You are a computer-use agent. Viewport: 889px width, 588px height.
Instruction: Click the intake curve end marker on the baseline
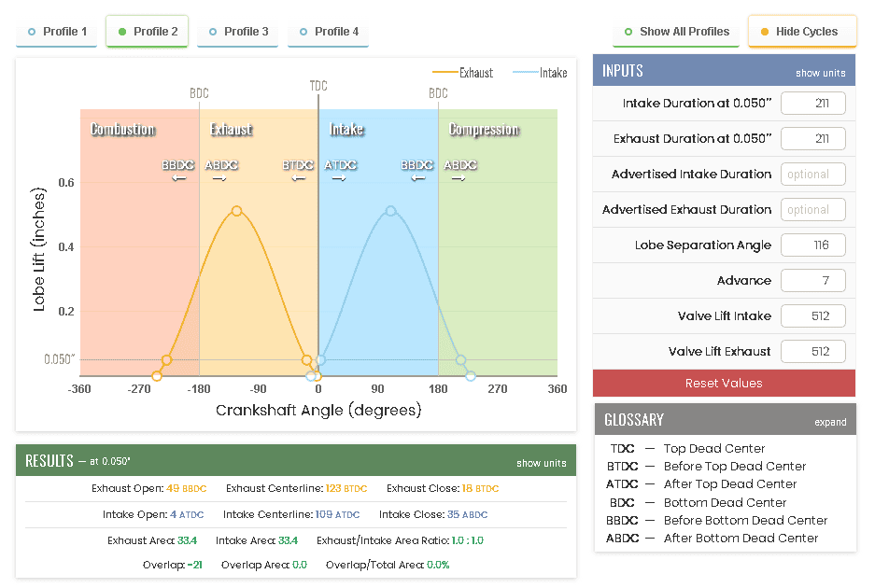pyautogui.click(x=471, y=375)
